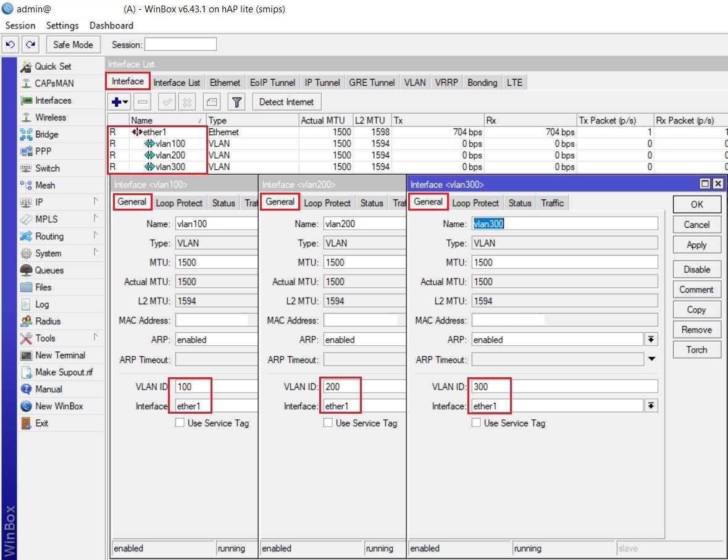Open ARP dropdown in vlan300 window
The image size is (728, 560).
[x=651, y=340]
